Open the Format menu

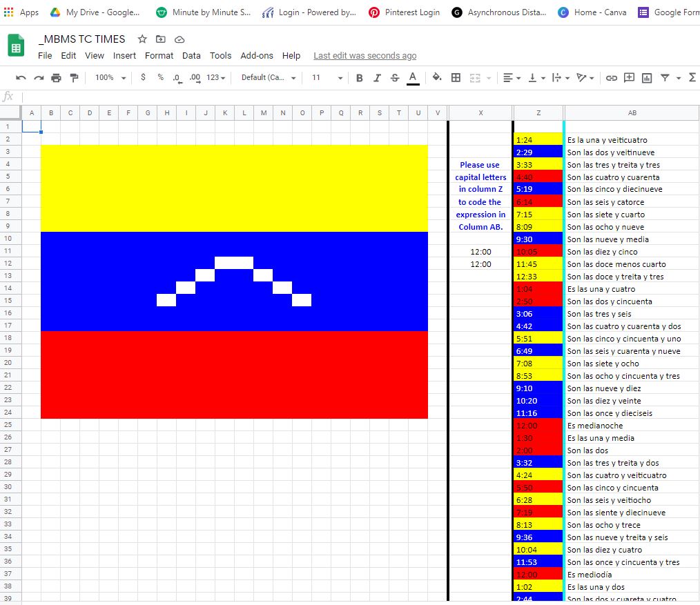(x=159, y=56)
